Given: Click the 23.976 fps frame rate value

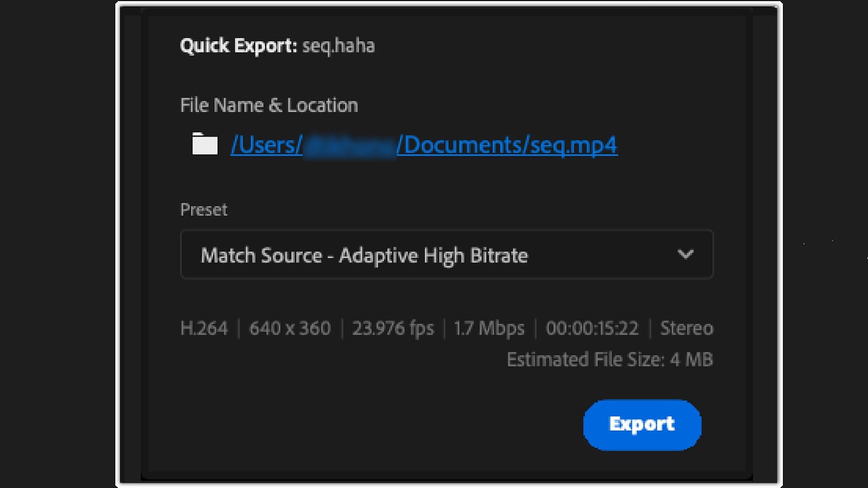Looking at the screenshot, I should click(x=393, y=329).
